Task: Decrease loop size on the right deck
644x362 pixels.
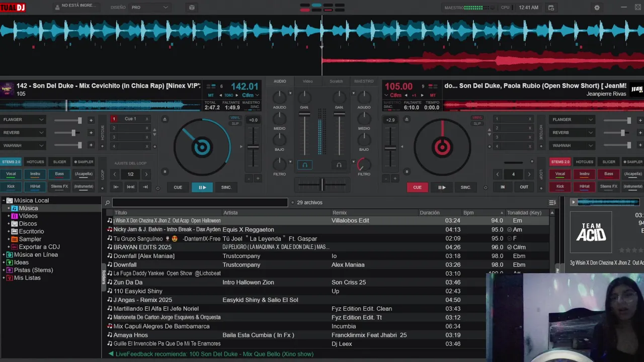Action: 498,174
